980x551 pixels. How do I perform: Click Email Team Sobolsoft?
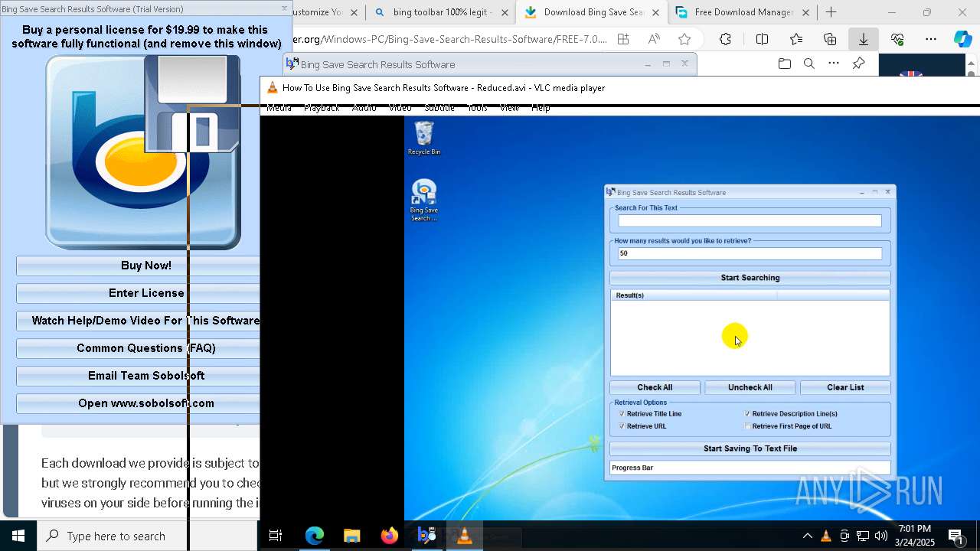(x=138, y=376)
